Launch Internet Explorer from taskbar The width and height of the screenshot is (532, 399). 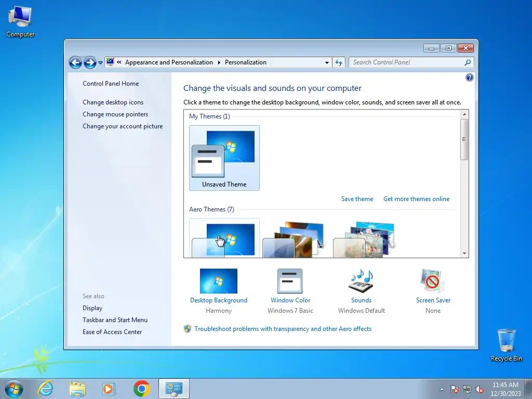point(46,389)
